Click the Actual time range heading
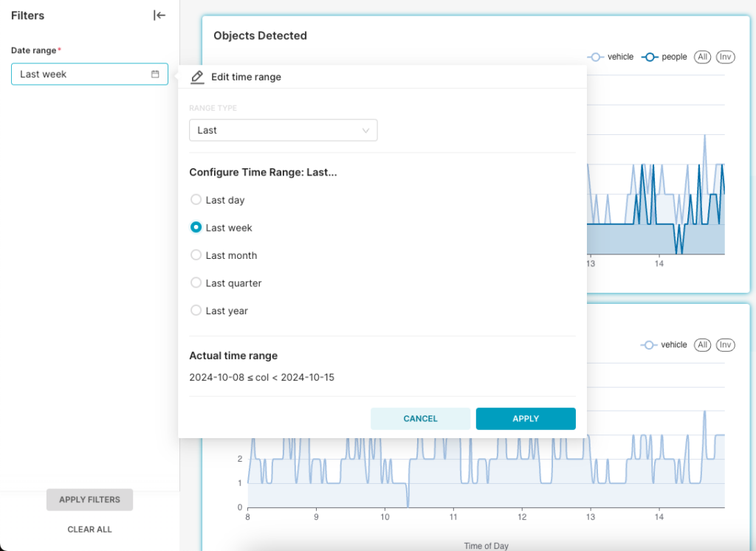Viewport: 756px width, 551px height. click(x=233, y=356)
